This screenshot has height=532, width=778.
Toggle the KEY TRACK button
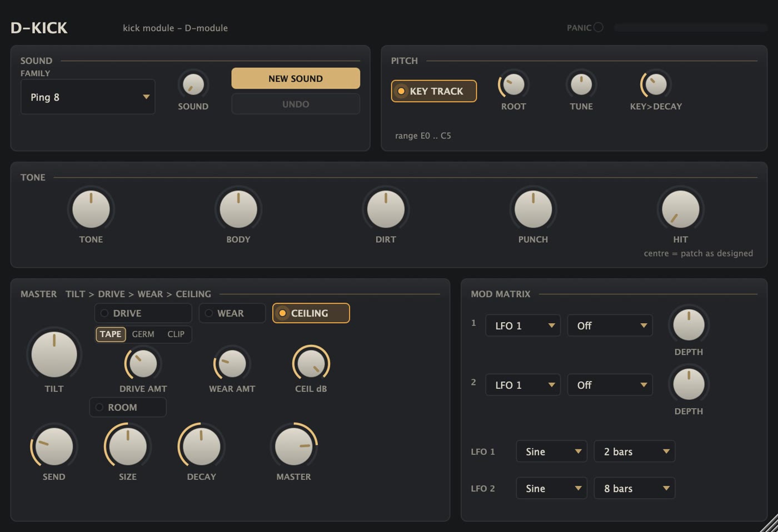pos(434,91)
